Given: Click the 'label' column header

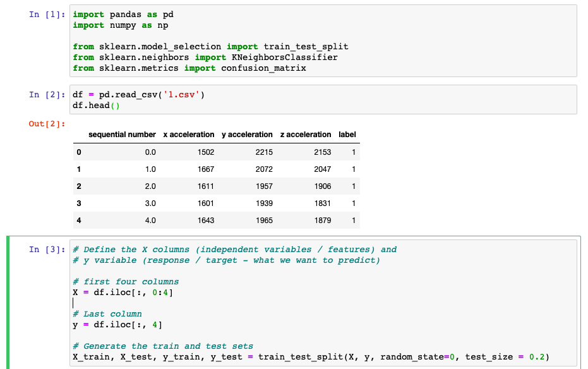Looking at the screenshot, I should click(x=347, y=135).
